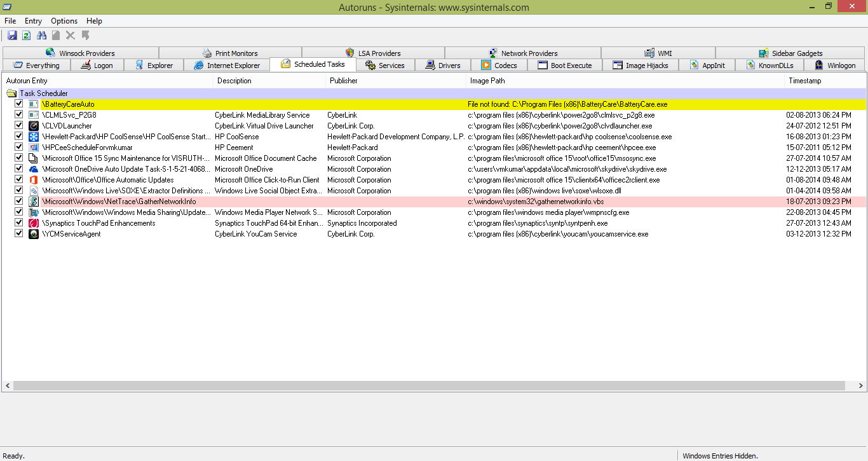Switch to the Services tab

tap(385, 65)
